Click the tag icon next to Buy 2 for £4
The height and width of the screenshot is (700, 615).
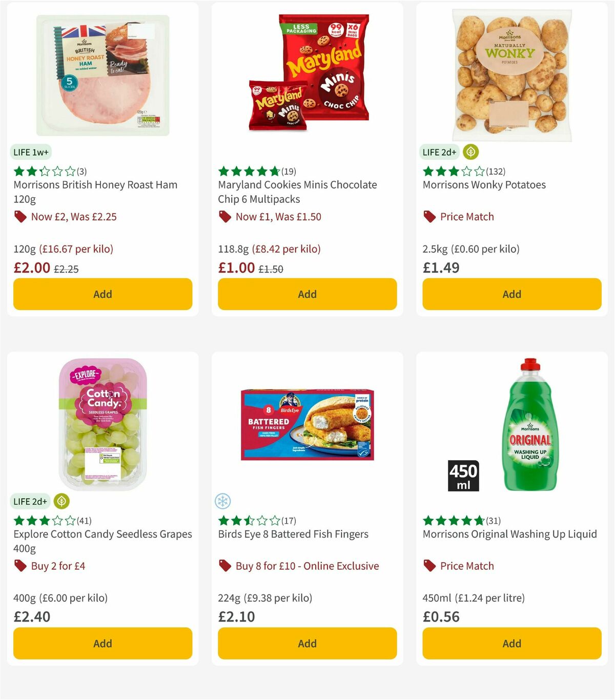pos(20,566)
